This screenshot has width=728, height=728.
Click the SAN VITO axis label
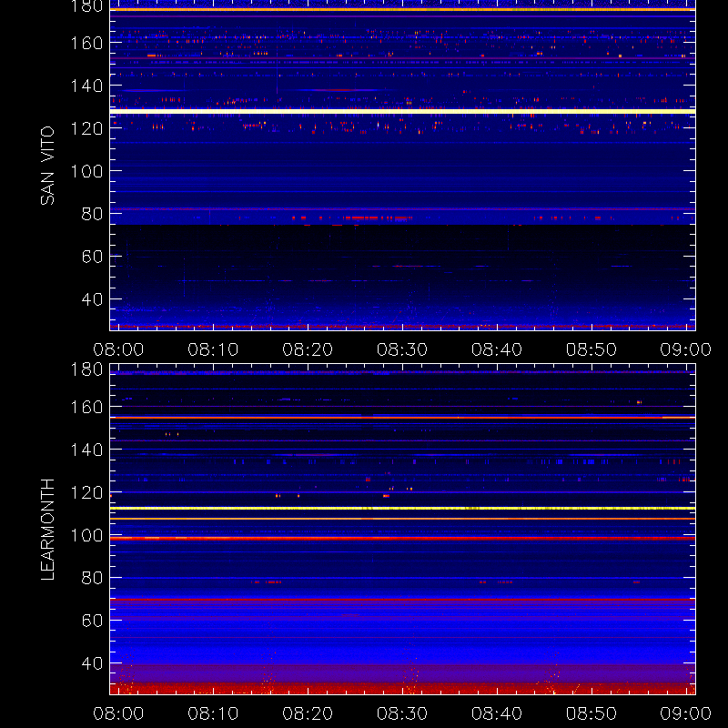[x=47, y=166]
